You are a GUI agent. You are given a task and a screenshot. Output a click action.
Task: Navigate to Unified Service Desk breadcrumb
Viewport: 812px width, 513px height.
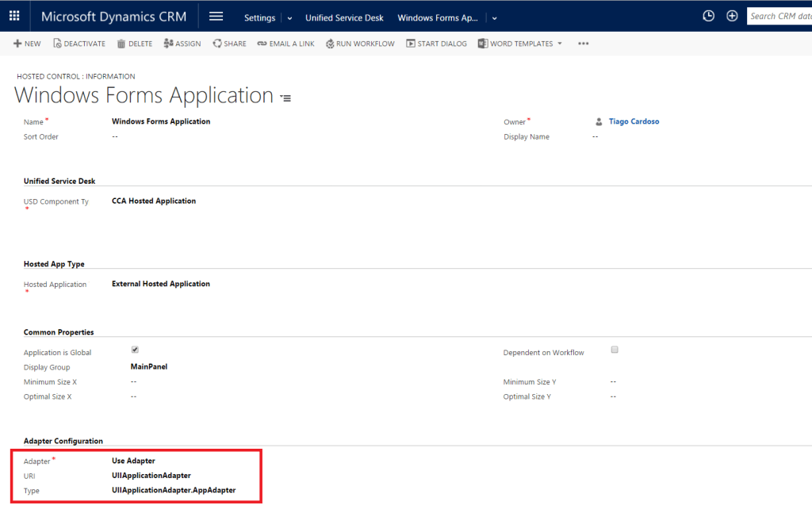pyautogui.click(x=345, y=17)
